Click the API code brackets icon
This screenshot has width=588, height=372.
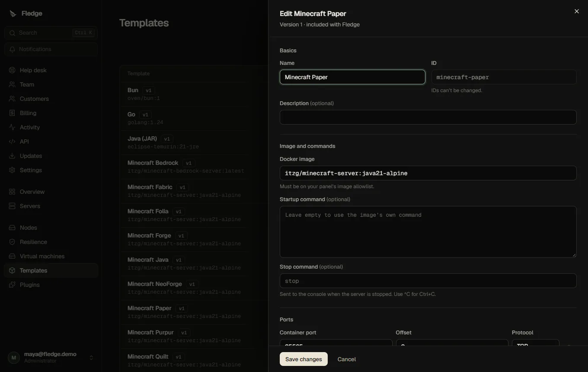[x=12, y=141]
